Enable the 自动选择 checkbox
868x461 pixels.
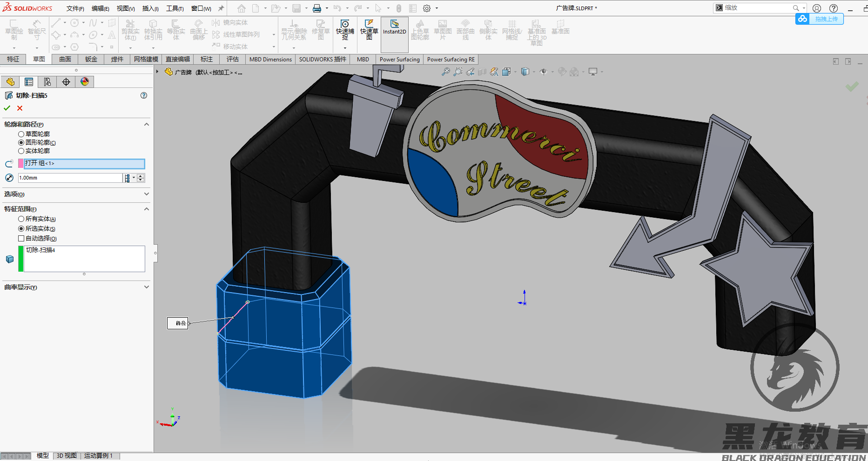point(21,238)
